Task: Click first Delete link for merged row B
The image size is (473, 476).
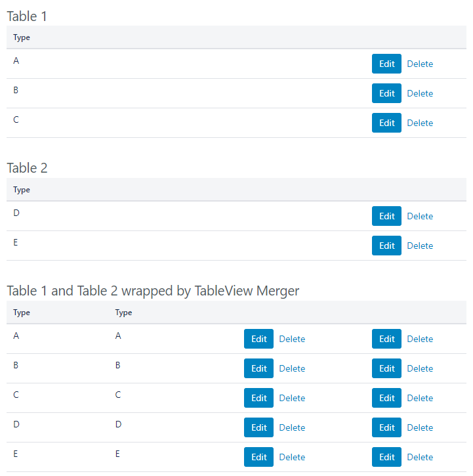Action: [x=292, y=368]
